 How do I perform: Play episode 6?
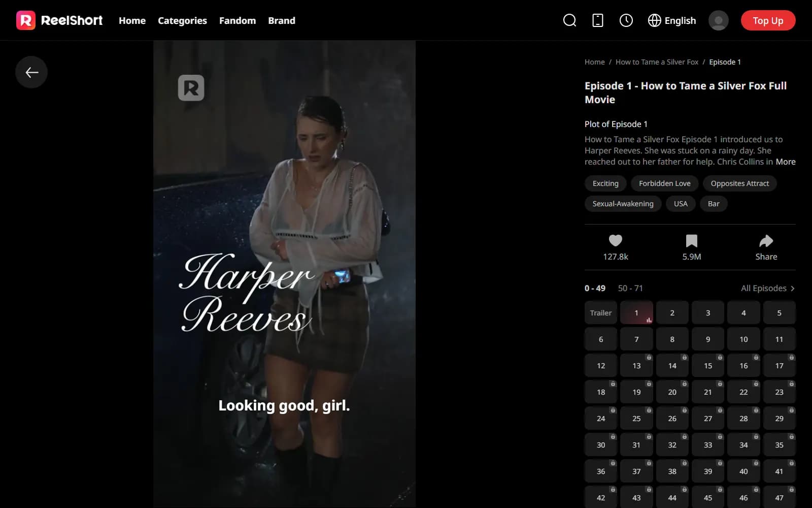pyautogui.click(x=601, y=339)
